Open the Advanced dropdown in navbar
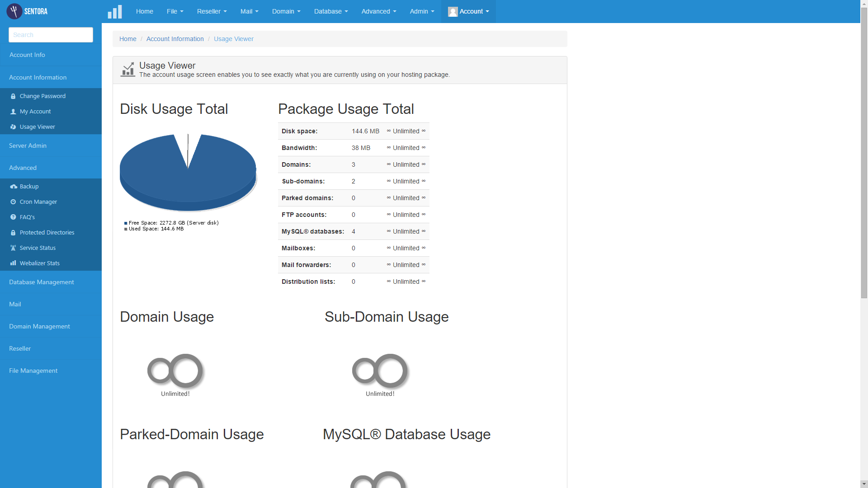Image resolution: width=868 pixels, height=488 pixels. [379, 11]
